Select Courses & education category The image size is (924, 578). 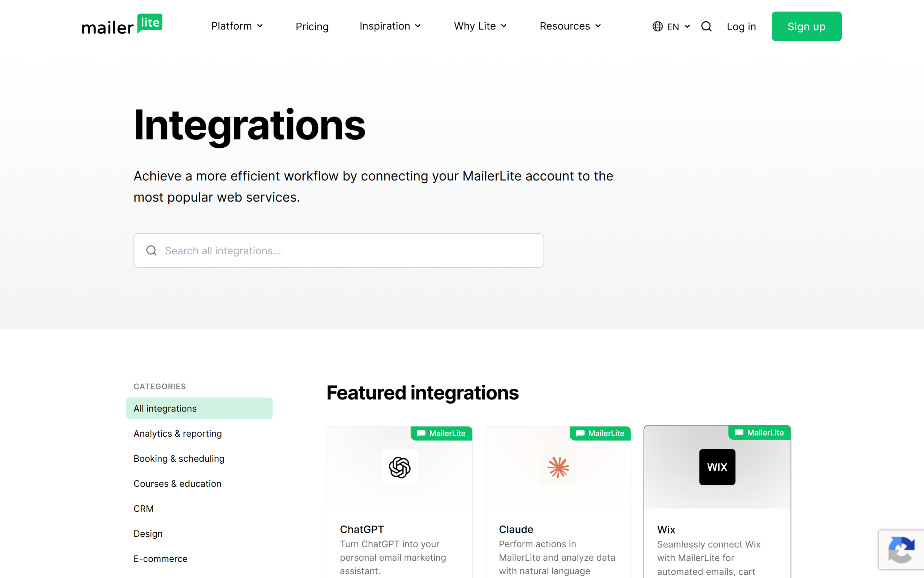click(177, 483)
